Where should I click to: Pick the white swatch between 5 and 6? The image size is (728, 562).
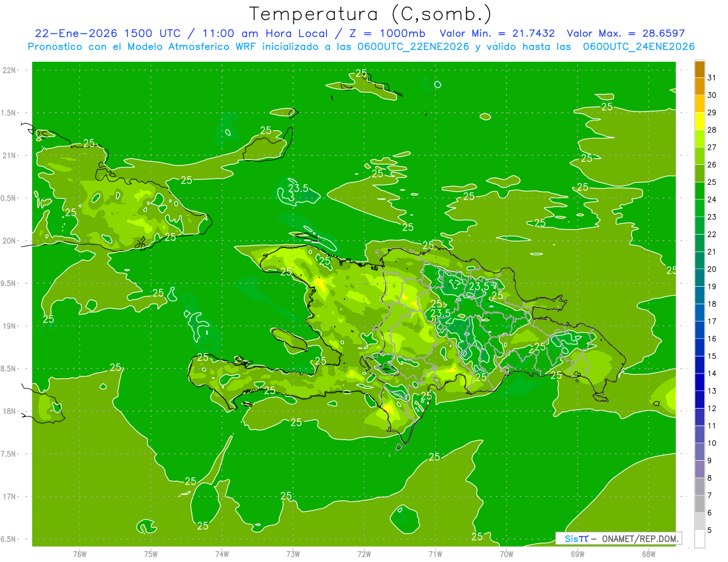pos(700,521)
